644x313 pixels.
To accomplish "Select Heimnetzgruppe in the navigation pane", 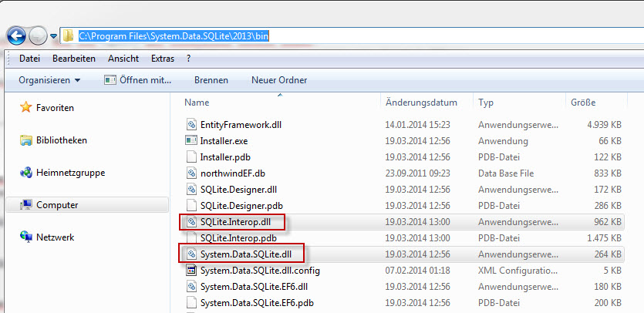I will tap(71, 173).
